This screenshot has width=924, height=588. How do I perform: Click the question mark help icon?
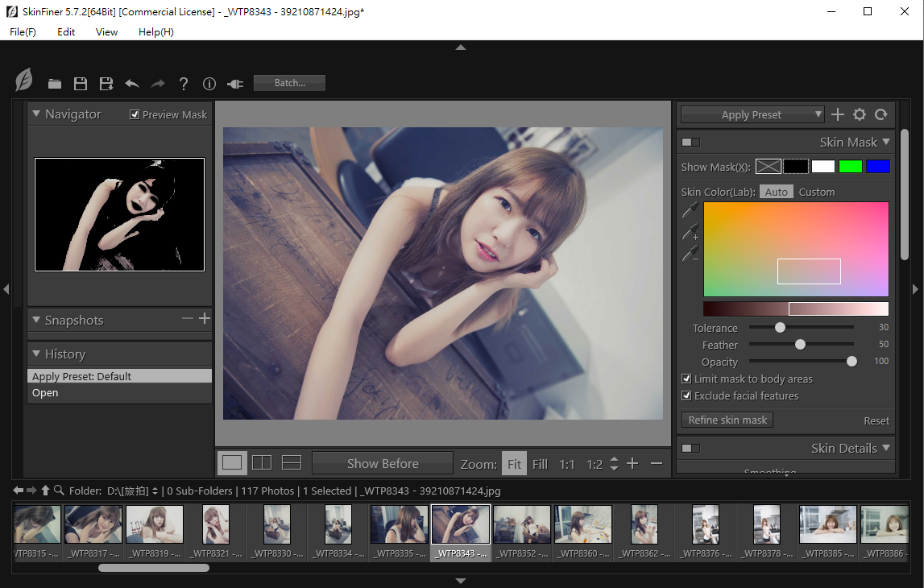pos(184,84)
